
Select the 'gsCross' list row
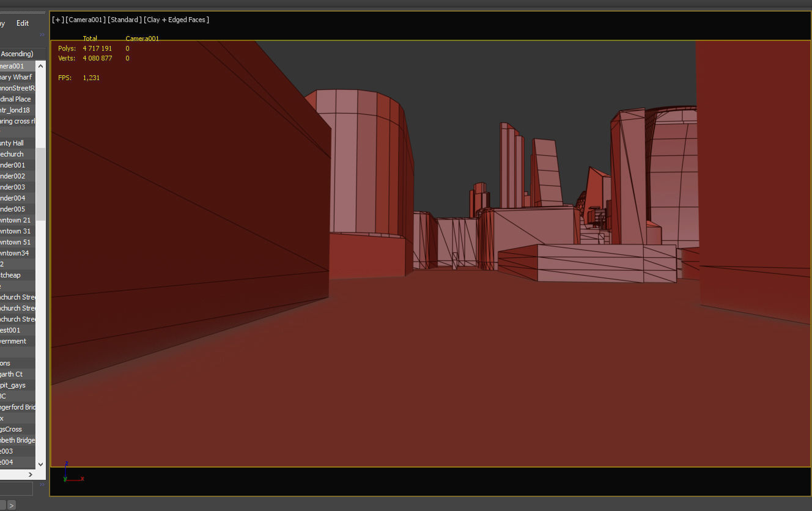tap(18, 429)
